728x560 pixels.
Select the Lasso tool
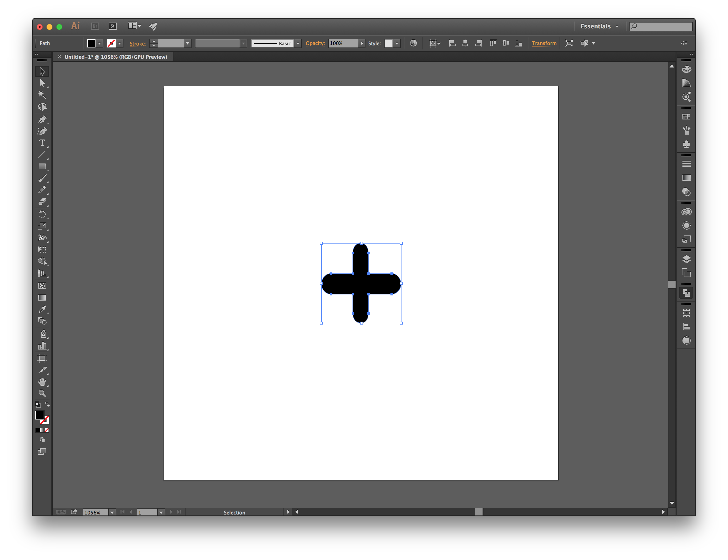42,107
